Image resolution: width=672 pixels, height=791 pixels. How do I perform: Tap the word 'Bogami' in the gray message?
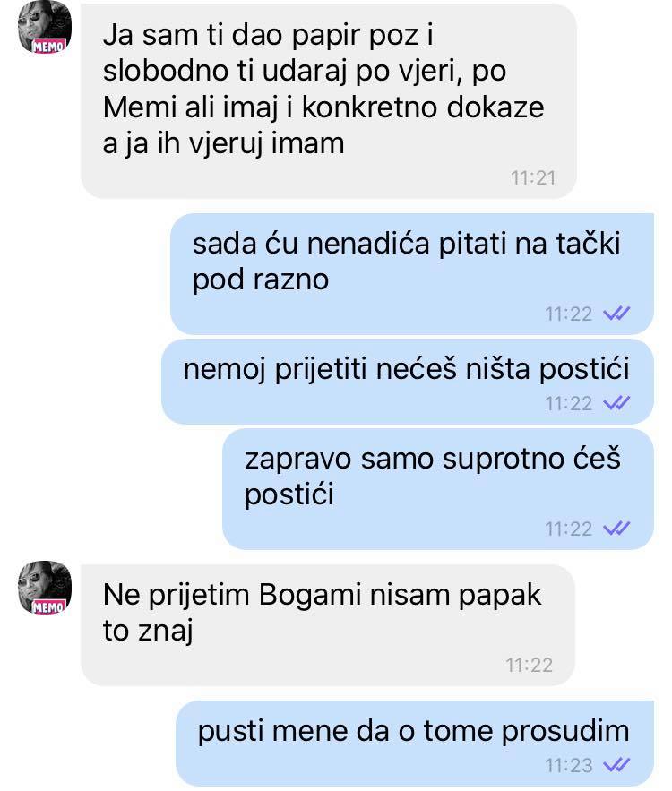(x=310, y=596)
